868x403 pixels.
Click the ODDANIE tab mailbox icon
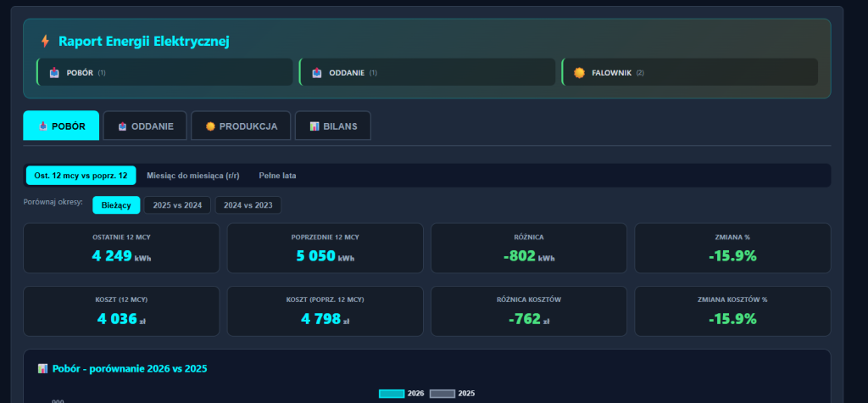[x=121, y=126]
